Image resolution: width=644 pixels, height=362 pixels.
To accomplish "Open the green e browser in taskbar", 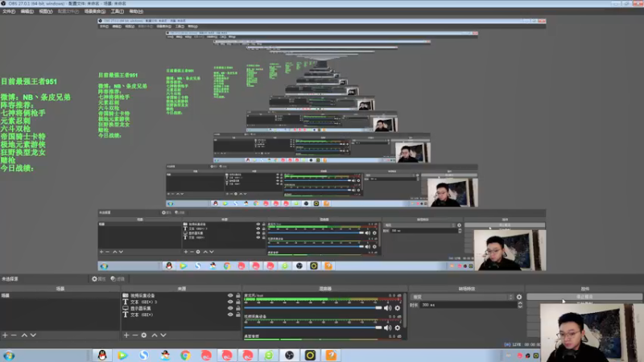I will click(x=269, y=356).
